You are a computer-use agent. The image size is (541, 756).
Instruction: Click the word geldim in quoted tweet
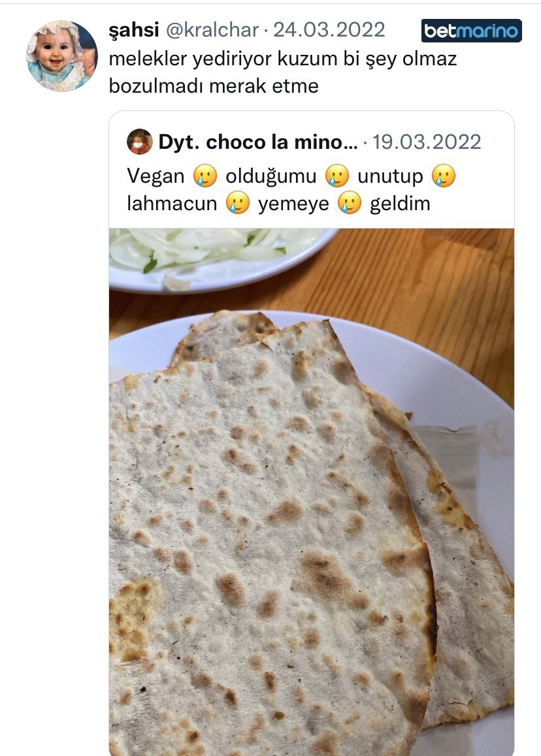pyautogui.click(x=400, y=204)
